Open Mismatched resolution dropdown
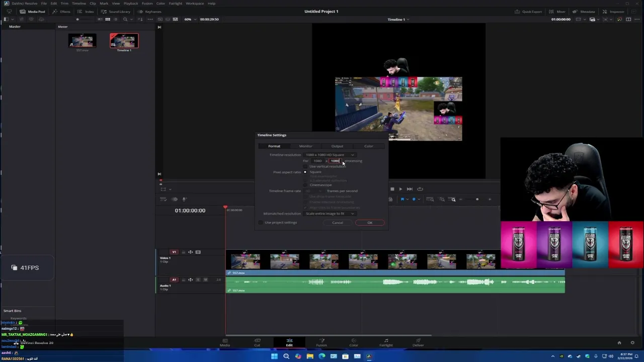644x362 pixels. [330, 214]
